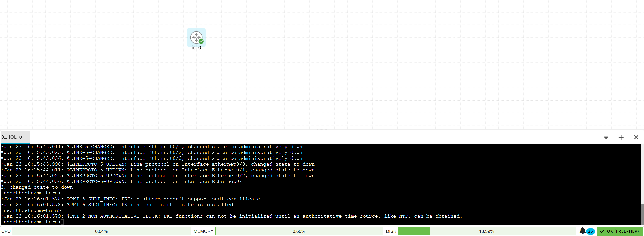Image resolution: width=644 pixels, height=236 pixels.
Task: Click the green status badge on iol-0 node
Action: tap(201, 41)
